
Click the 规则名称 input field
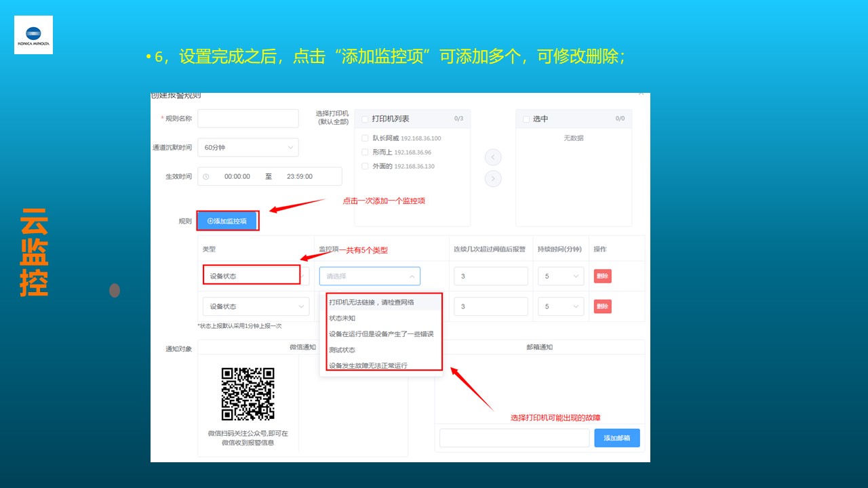pos(248,119)
